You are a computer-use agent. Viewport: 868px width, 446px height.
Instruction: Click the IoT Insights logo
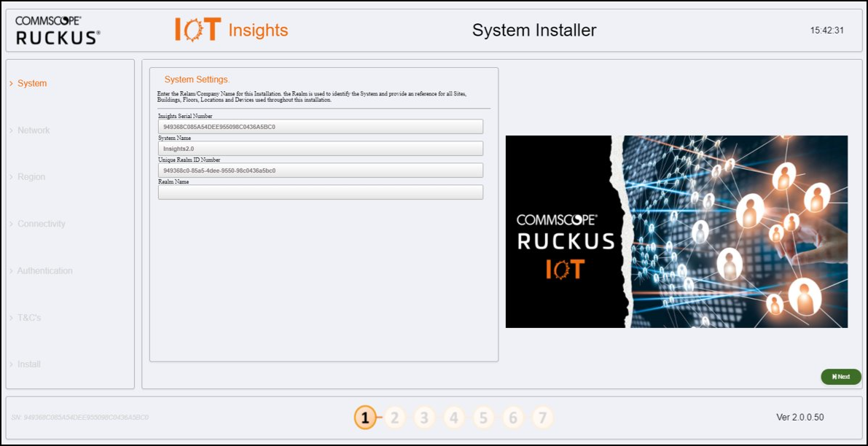tap(231, 30)
